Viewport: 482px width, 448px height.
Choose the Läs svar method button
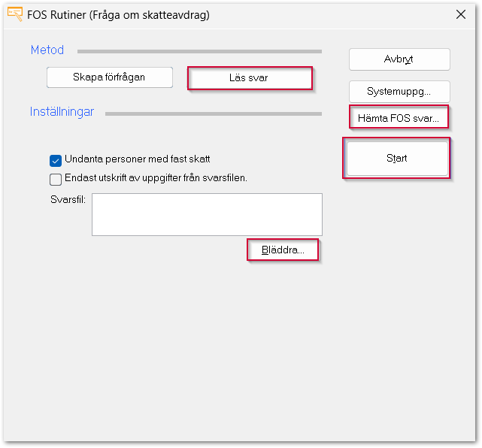tap(249, 78)
